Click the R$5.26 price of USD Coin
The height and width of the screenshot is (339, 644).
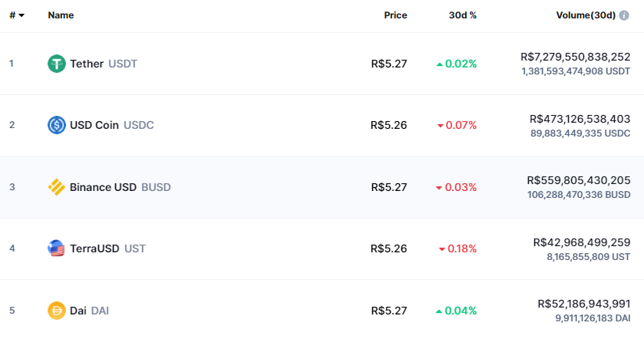click(388, 125)
